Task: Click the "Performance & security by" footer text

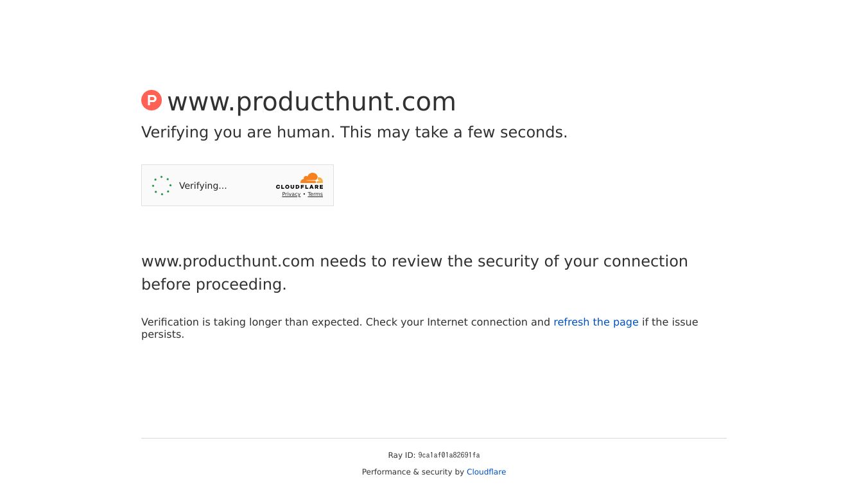Action: tap(413, 472)
